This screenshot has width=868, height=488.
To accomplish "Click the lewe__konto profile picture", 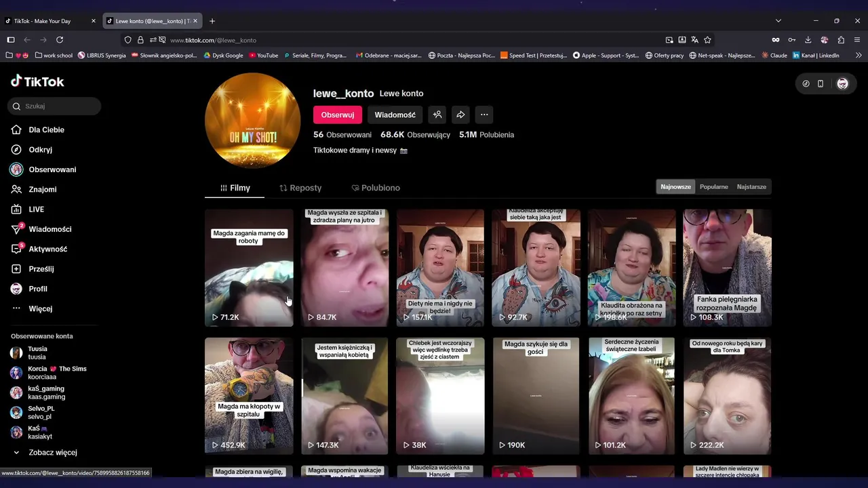I will point(252,121).
